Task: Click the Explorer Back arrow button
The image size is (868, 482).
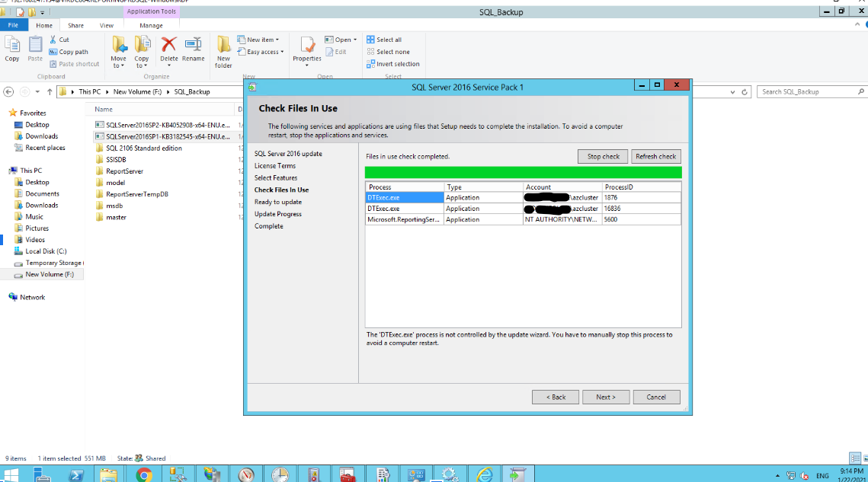Action: click(8, 92)
